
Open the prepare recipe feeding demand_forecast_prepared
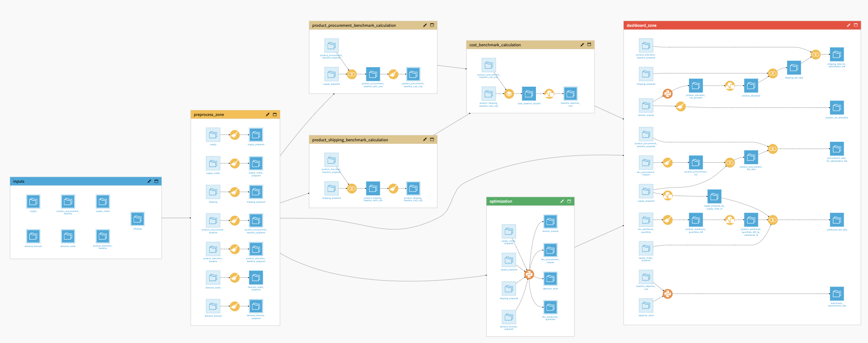[235, 306]
